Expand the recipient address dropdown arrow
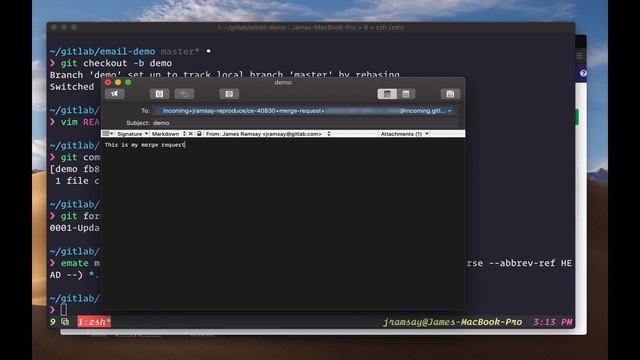Image resolution: width=640 pixels, height=360 pixels. (449, 111)
